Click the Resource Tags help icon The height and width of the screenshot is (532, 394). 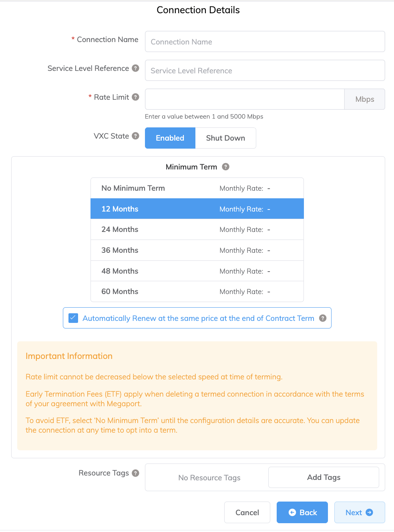135,473
